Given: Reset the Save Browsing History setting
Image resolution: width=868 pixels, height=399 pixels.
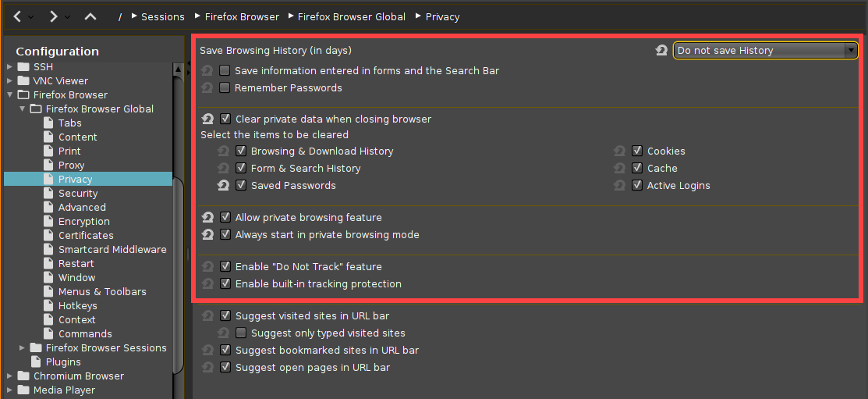Looking at the screenshot, I should pos(661,51).
